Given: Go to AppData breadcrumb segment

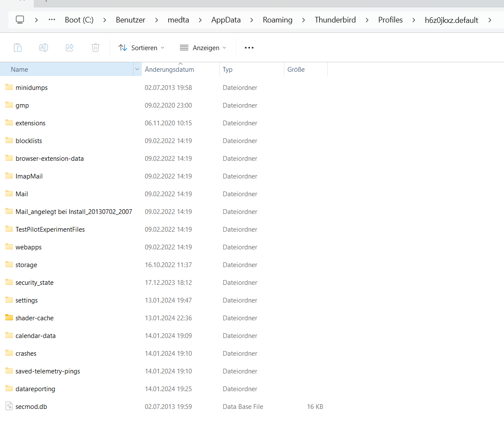Looking at the screenshot, I should [226, 20].
